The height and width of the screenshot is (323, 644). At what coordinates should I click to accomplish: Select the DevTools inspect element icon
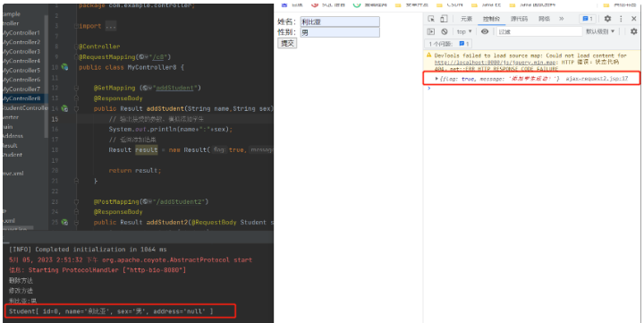coord(431,19)
